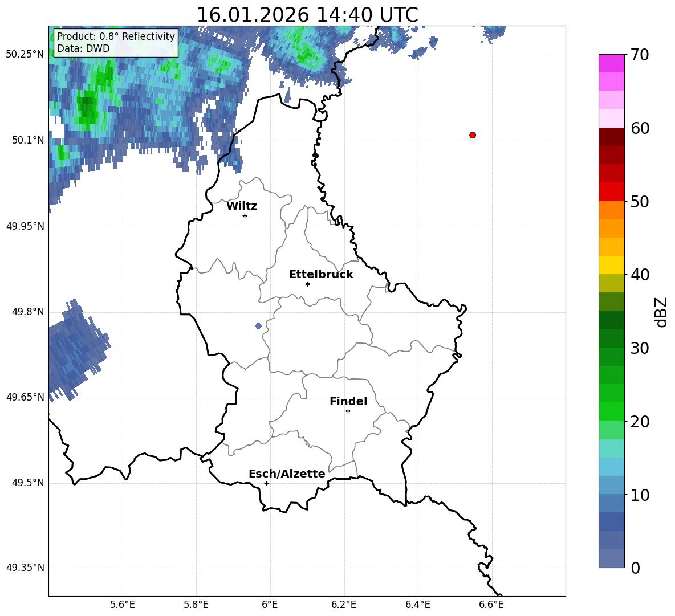Click the 5.8°E longitude label
675x616 pixels.
pos(196,605)
